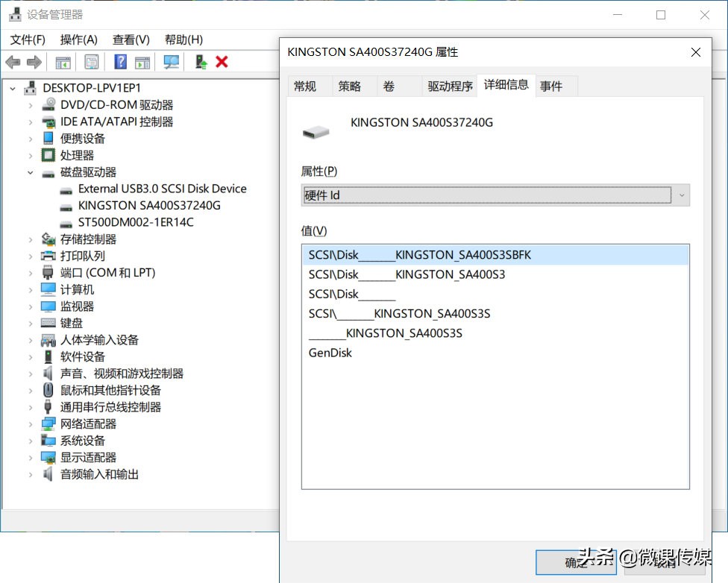Click the 打印队列 printer icon

coord(48,256)
